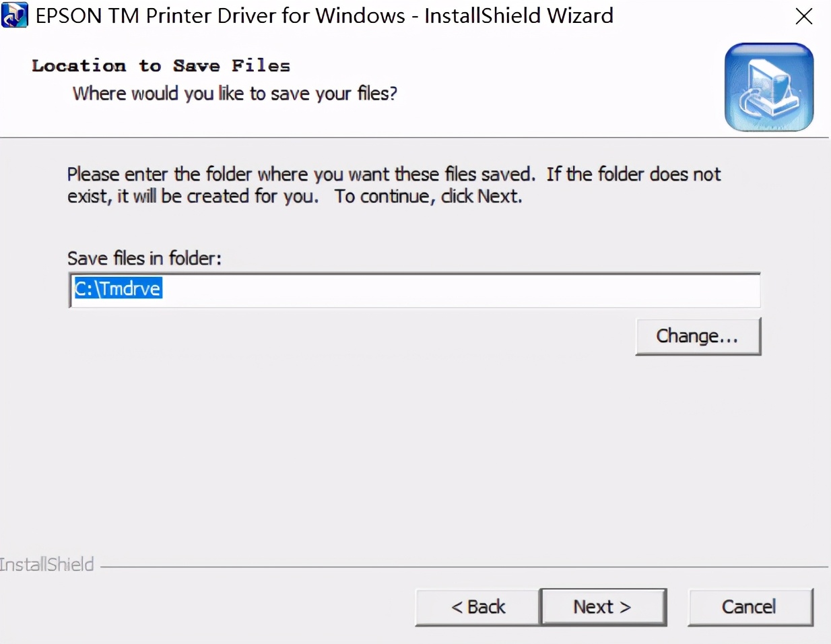Close the InstallShield Wizard window
Viewport: 831px width, 644px height.
tap(804, 16)
